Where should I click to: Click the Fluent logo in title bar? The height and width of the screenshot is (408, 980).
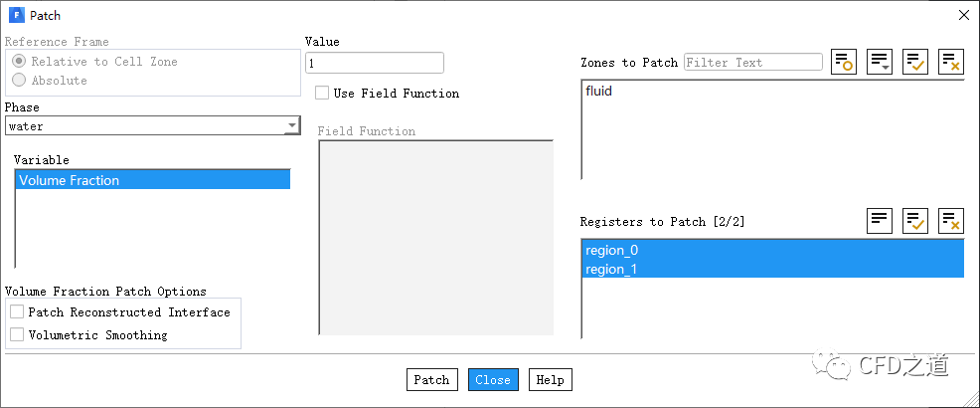pyautogui.click(x=16, y=15)
